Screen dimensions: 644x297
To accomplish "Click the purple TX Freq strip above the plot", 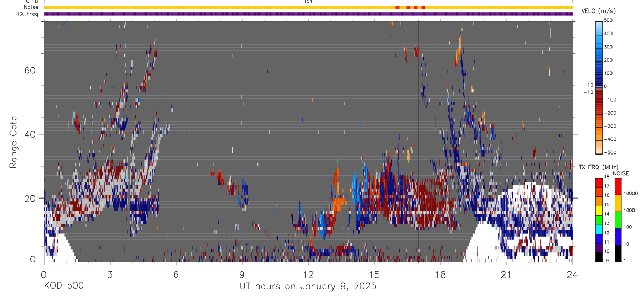I will [x=308, y=14].
